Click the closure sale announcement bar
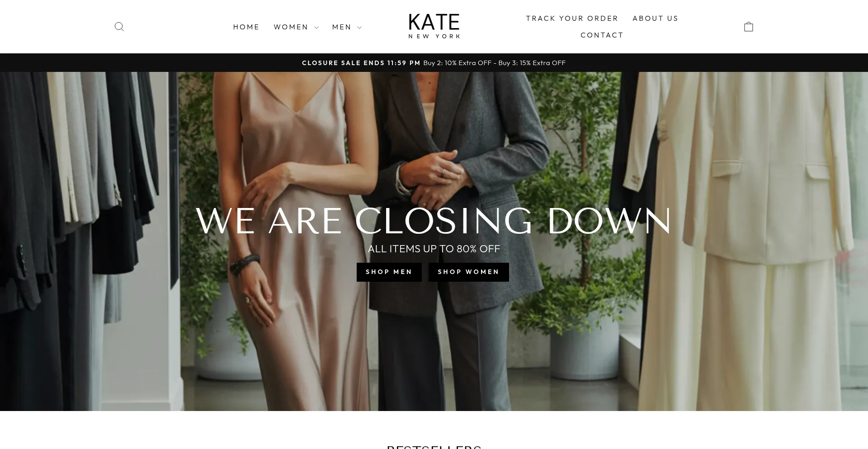The width and height of the screenshot is (868, 449). (x=434, y=63)
